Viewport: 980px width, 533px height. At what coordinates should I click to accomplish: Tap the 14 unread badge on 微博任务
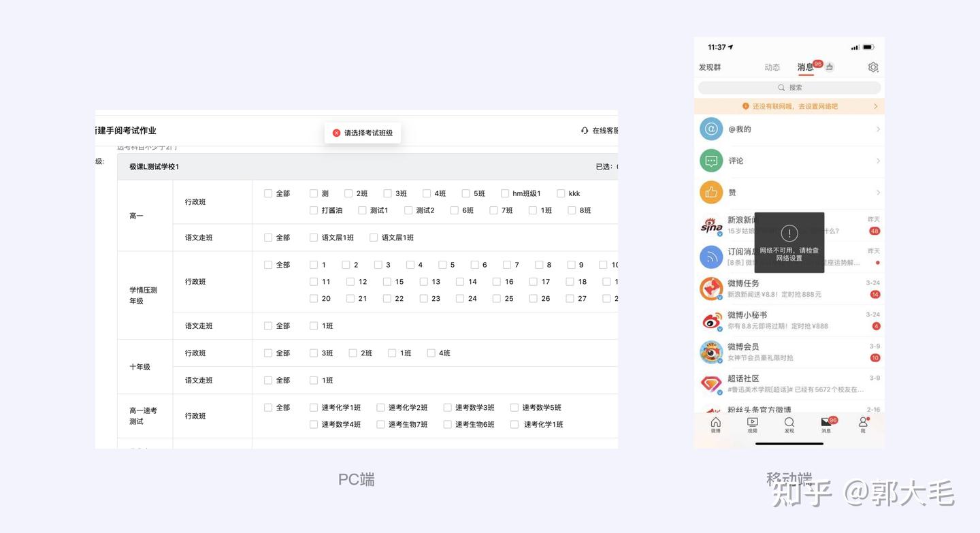click(875, 295)
